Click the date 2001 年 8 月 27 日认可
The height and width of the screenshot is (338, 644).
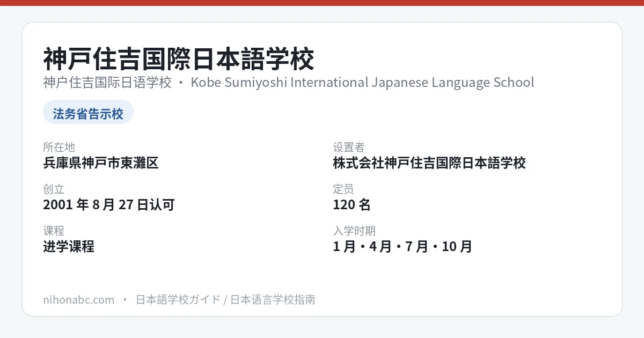(x=109, y=204)
